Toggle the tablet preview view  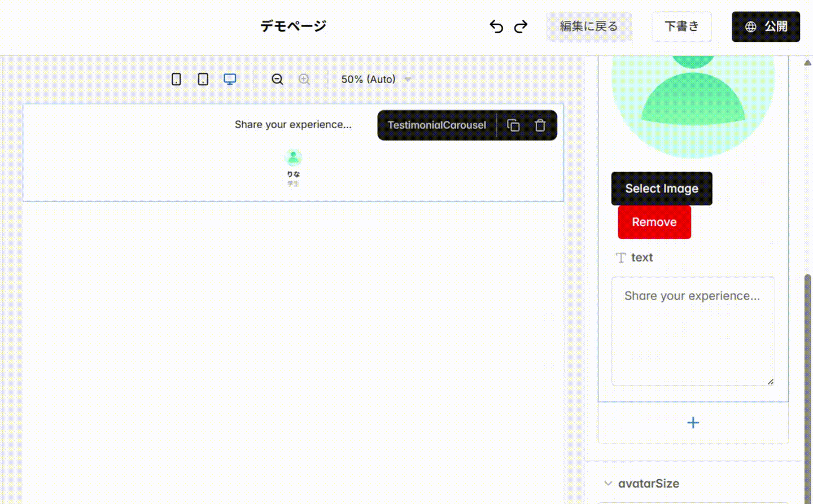pos(203,79)
